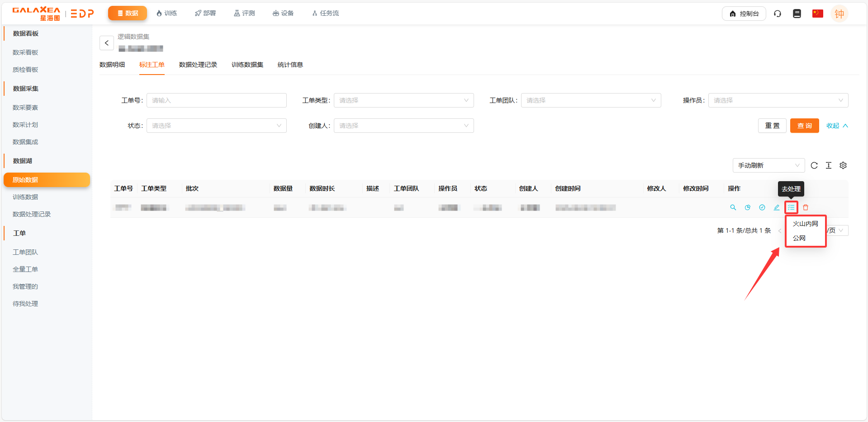The height and width of the screenshot is (422, 868).
Task: Click the China flag language switcher
Action: click(817, 14)
